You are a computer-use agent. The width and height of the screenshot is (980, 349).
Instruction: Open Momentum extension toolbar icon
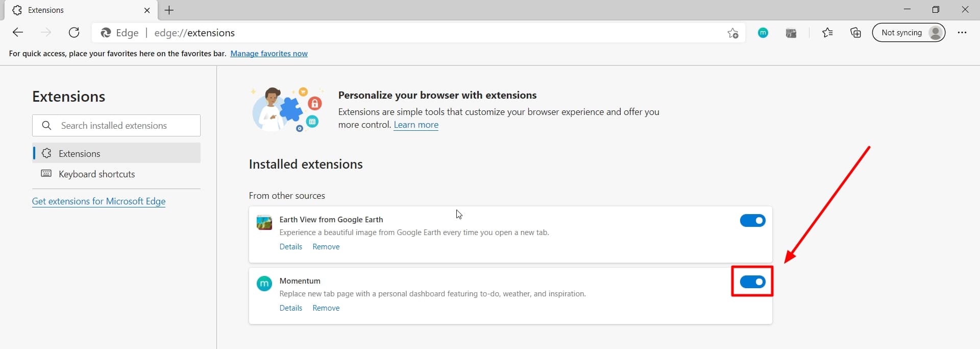[763, 33]
